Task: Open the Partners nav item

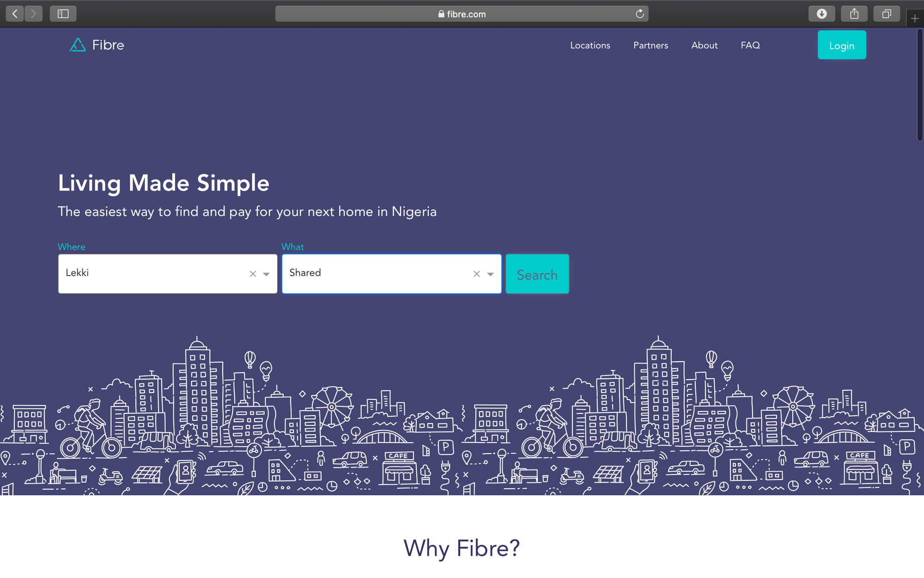Action: (x=650, y=45)
